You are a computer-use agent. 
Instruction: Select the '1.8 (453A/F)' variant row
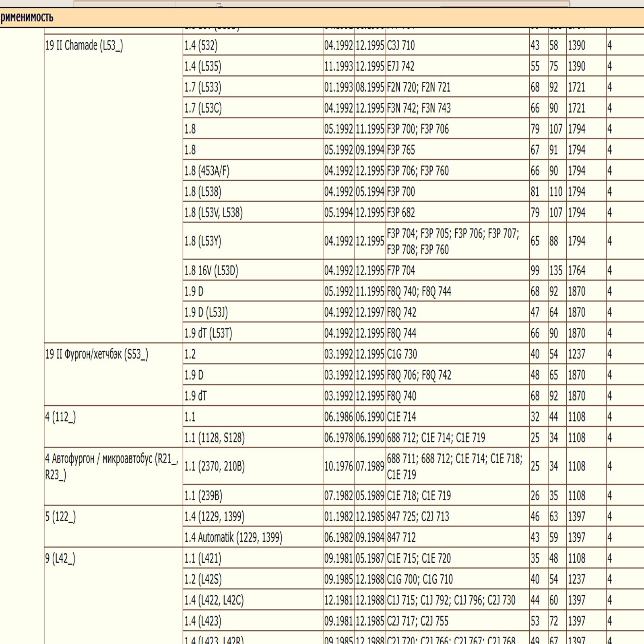207,171
